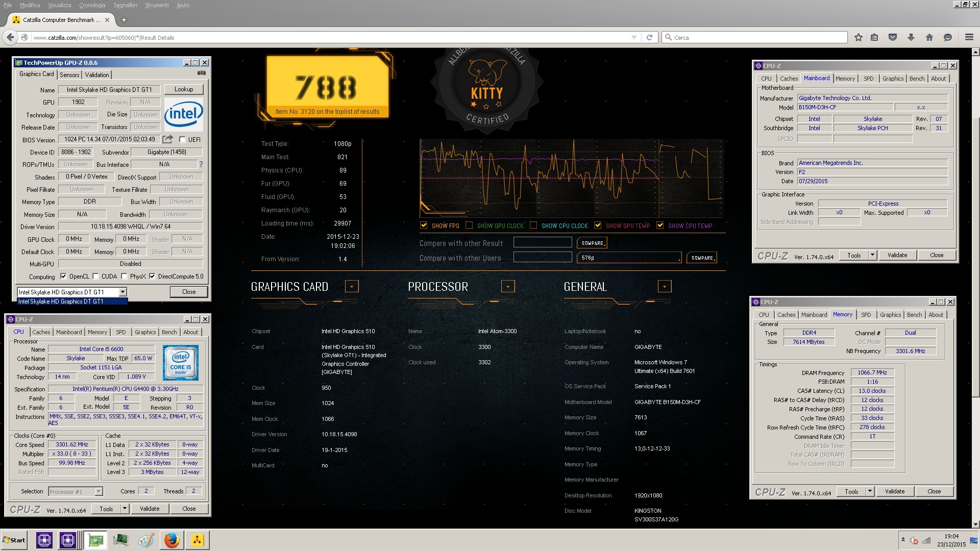Show hidden tray icons arrow

pos(903,540)
